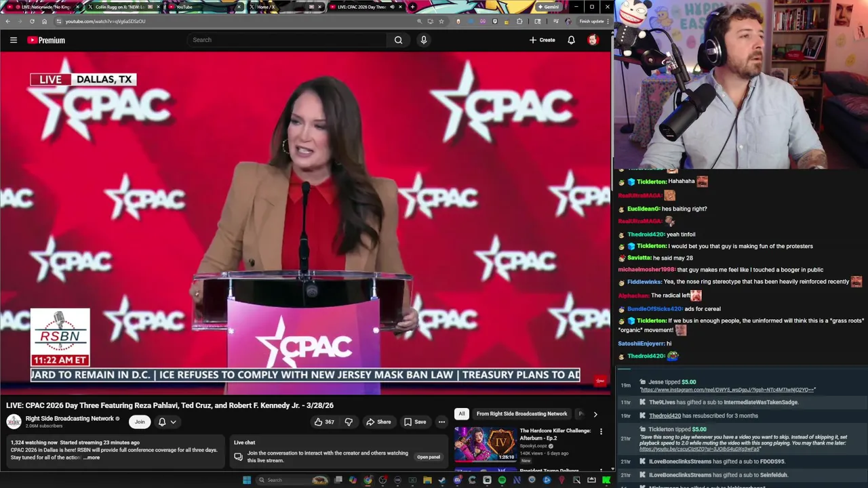Open the YouTube notifications bell
This screenshot has height=488, width=868.
(x=571, y=40)
